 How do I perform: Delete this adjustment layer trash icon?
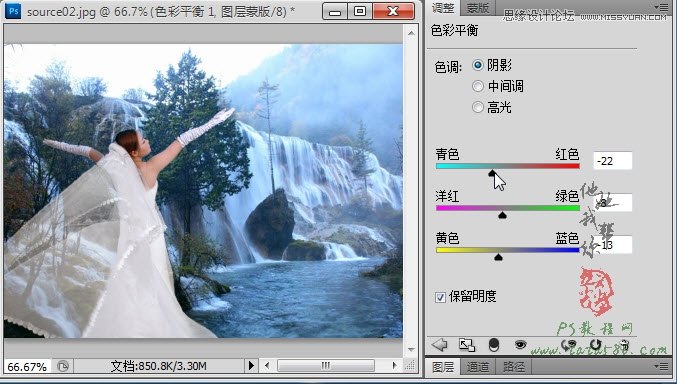(625, 346)
